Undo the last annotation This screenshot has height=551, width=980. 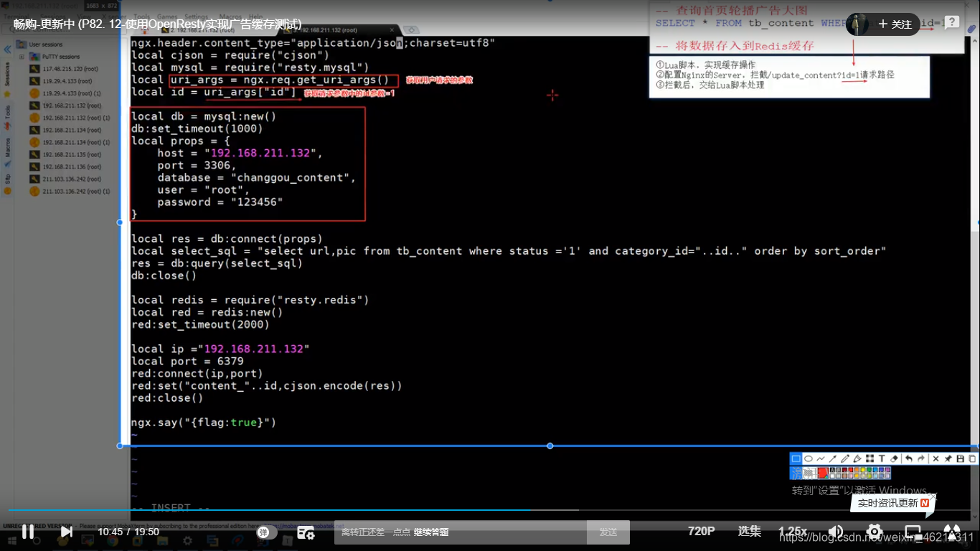(909, 458)
